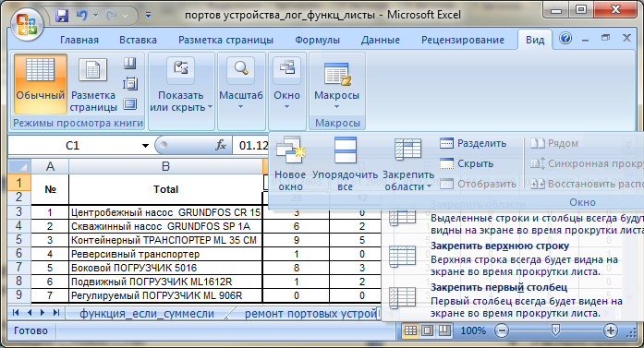Switch to the Формулы tab
The image size is (644, 348).
pos(317,40)
